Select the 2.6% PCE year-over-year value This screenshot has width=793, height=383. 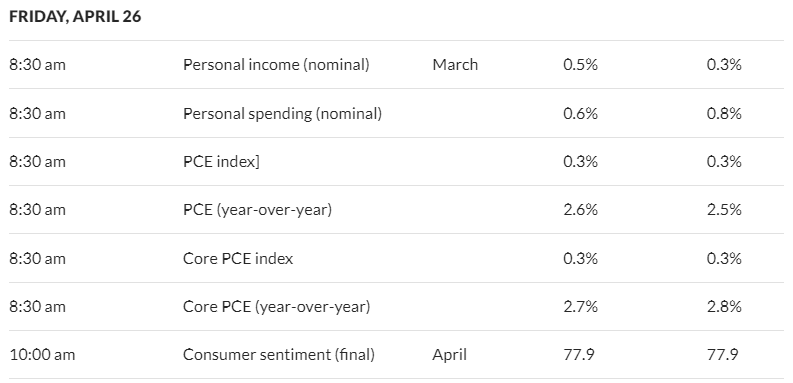[x=581, y=209]
